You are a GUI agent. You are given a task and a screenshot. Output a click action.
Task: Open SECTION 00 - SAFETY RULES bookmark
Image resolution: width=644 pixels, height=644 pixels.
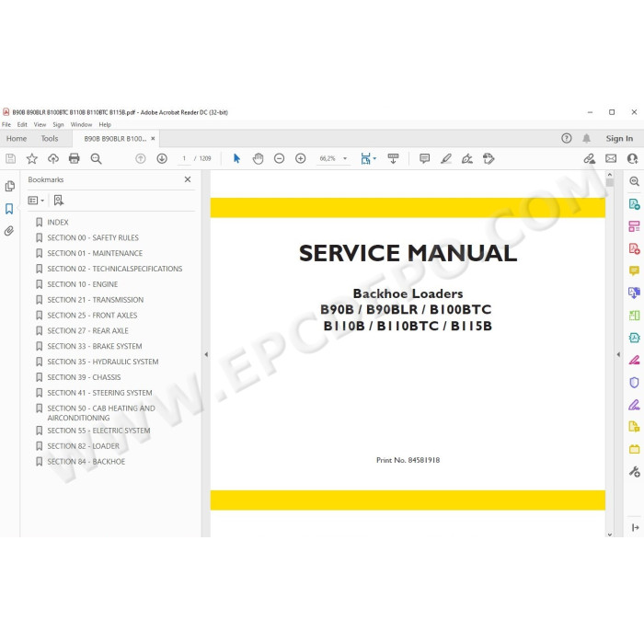pos(93,237)
